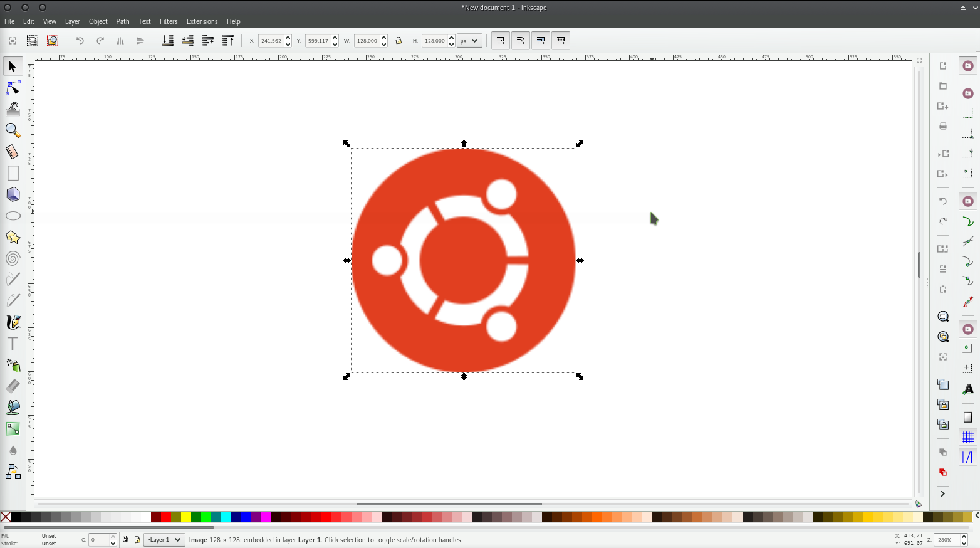Toggle current layer visibility in the status bar

(x=126, y=540)
